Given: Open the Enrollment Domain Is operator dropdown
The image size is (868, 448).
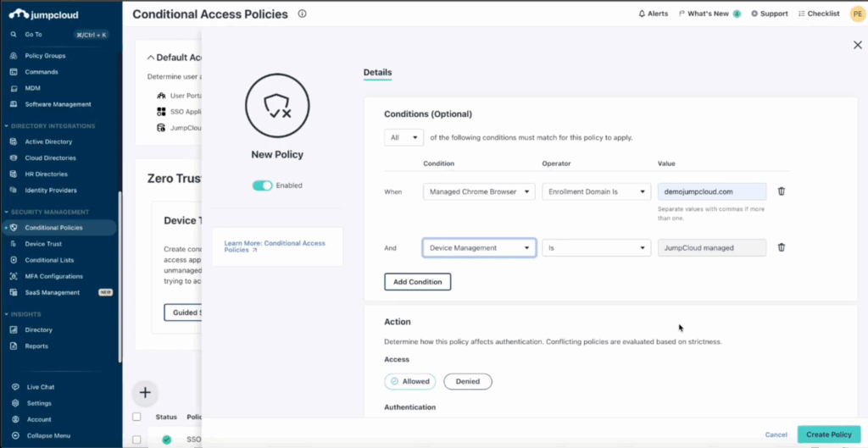Looking at the screenshot, I should [596, 192].
